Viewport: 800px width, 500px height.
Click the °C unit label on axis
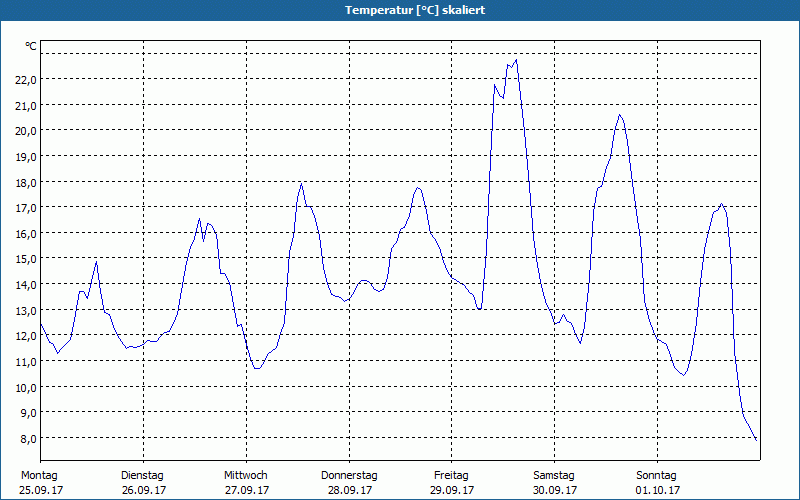pos(31,46)
